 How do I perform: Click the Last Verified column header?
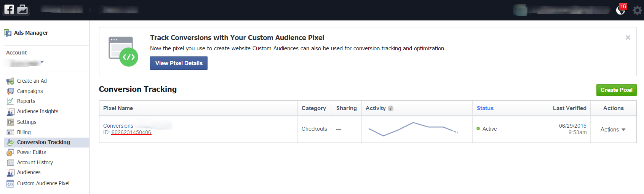[x=570, y=108]
